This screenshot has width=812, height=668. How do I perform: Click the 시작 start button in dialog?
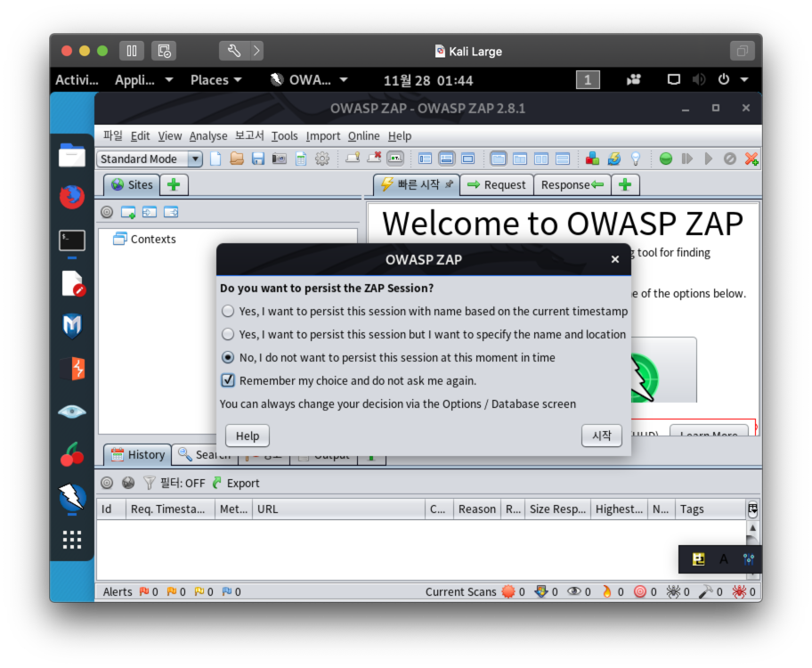coord(601,436)
